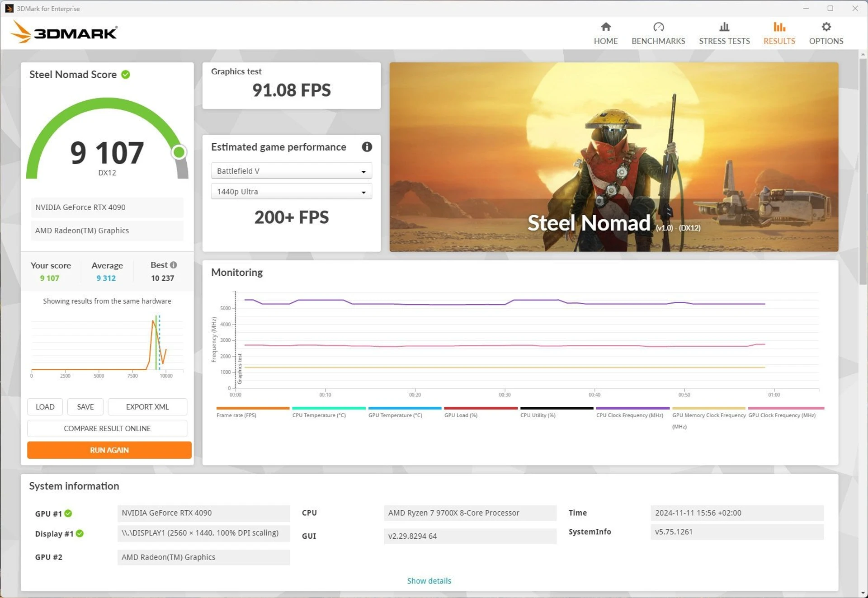Click green valid-score checkmark next to Steel Nomad Score

coord(126,75)
